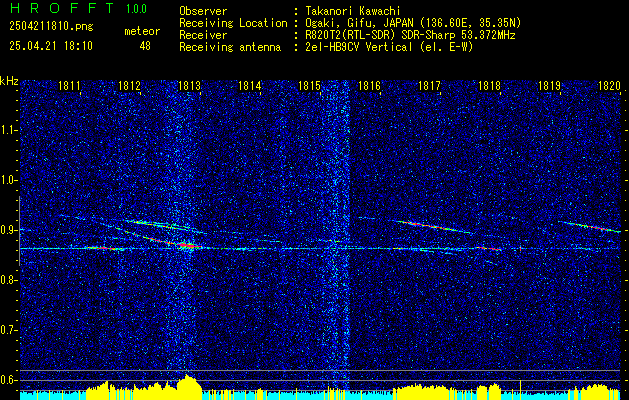Click the 1.1 kHz axis label
Viewport: 629px width, 400px height.
pyautogui.click(x=8, y=130)
